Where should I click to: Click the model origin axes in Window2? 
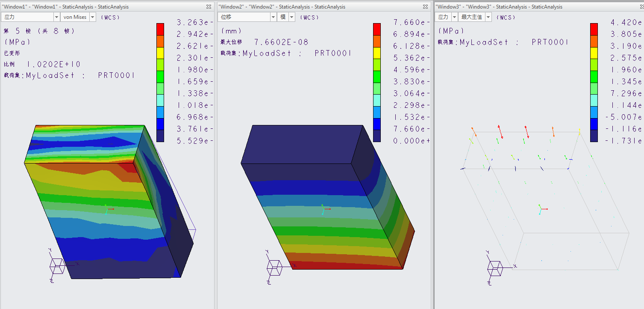(x=324, y=209)
